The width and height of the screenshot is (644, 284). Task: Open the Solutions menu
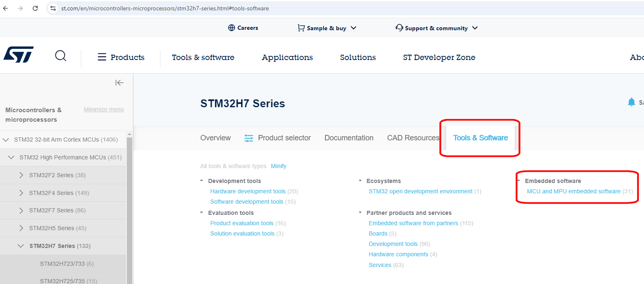[358, 57]
